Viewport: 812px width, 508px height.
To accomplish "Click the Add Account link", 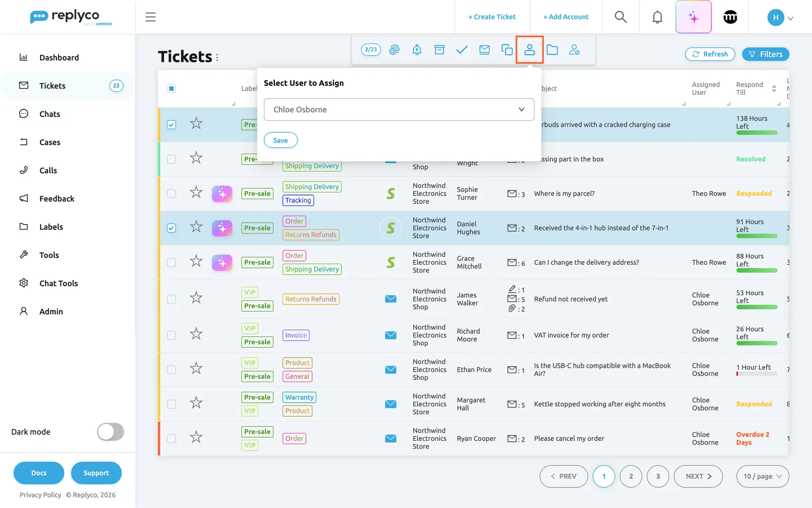I will click(566, 17).
